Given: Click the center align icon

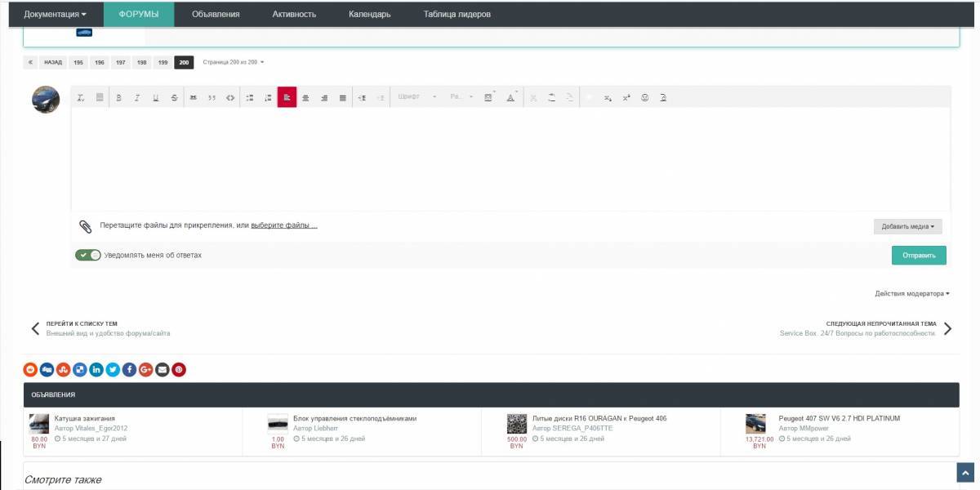Looking at the screenshot, I should click(x=305, y=98).
